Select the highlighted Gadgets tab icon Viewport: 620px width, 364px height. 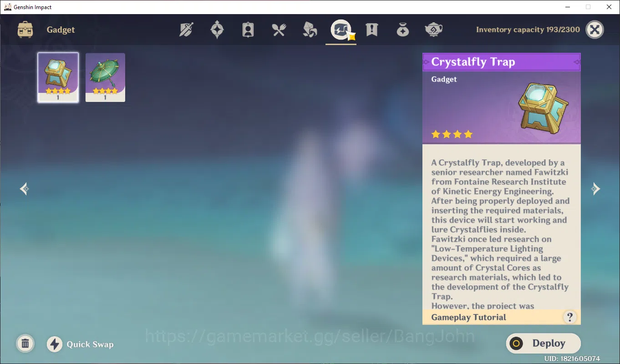pyautogui.click(x=341, y=30)
